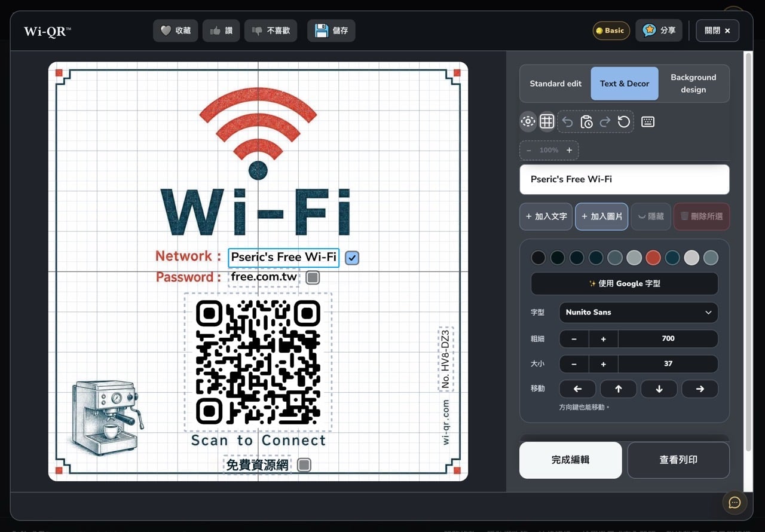
Task: Open the chat support bubble icon
Action: (x=735, y=503)
